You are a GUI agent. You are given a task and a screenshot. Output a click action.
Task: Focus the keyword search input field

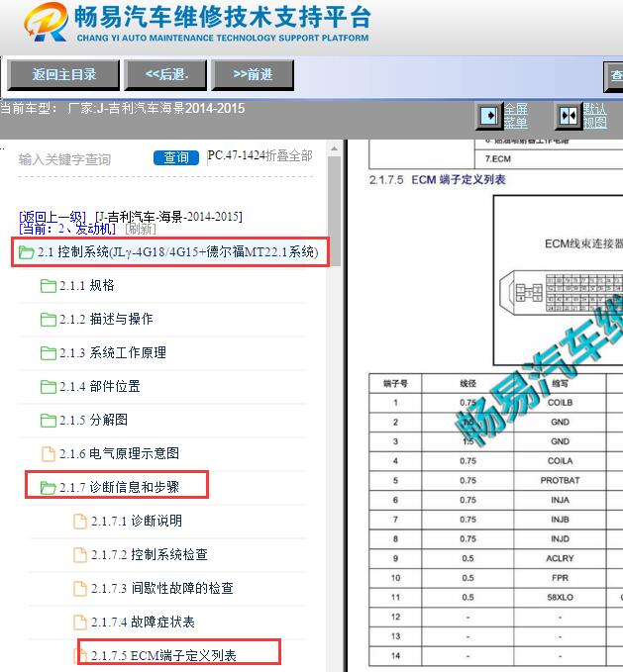click(x=83, y=159)
